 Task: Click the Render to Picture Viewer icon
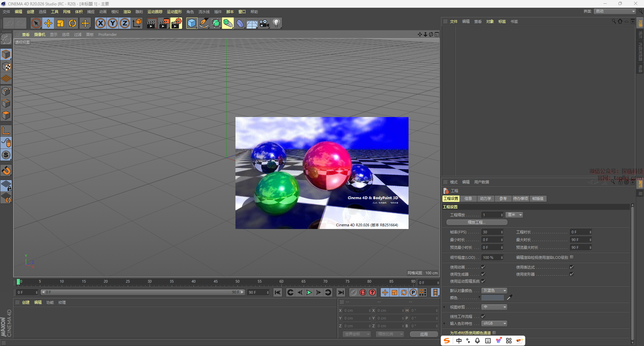point(164,23)
